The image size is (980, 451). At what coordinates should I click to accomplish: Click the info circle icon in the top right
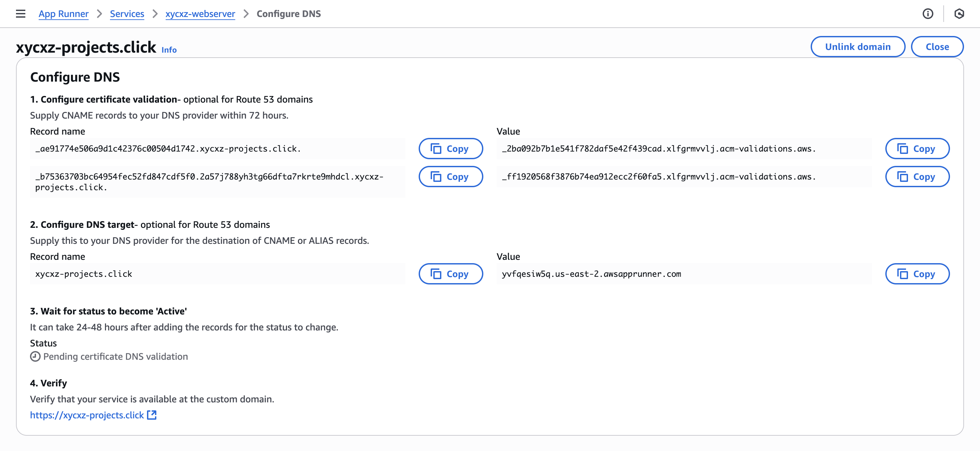tap(927, 14)
